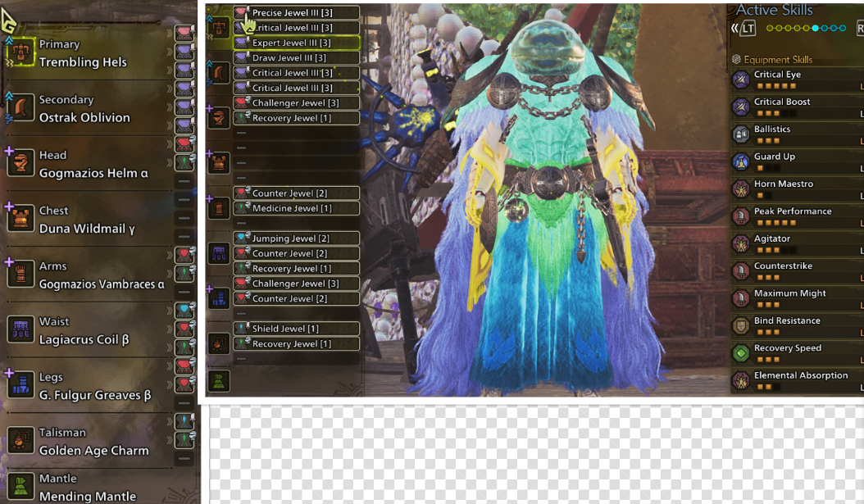Screen dimensions: 864x504
Task: Click Lagiacrus Coil β
Action: coord(84,339)
